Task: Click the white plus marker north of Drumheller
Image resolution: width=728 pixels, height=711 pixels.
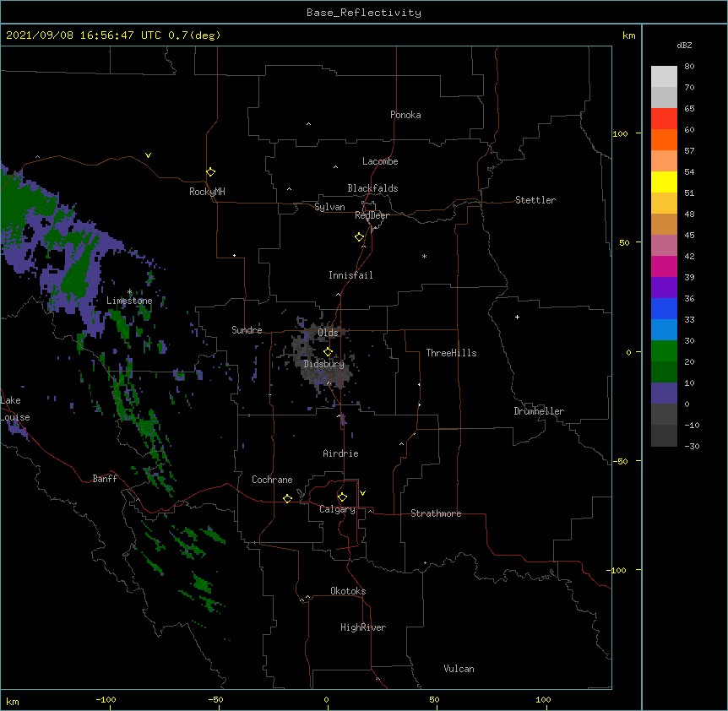Action: click(x=517, y=317)
